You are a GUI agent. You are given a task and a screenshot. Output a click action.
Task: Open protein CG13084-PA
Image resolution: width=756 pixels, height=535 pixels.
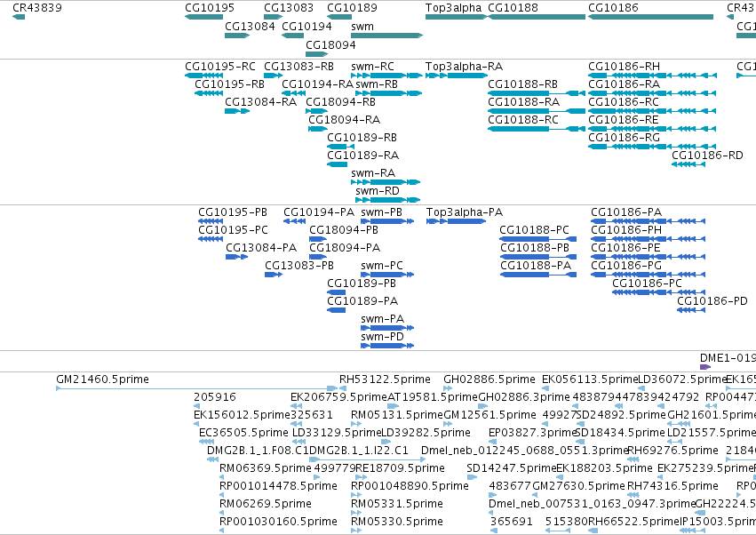(236, 257)
